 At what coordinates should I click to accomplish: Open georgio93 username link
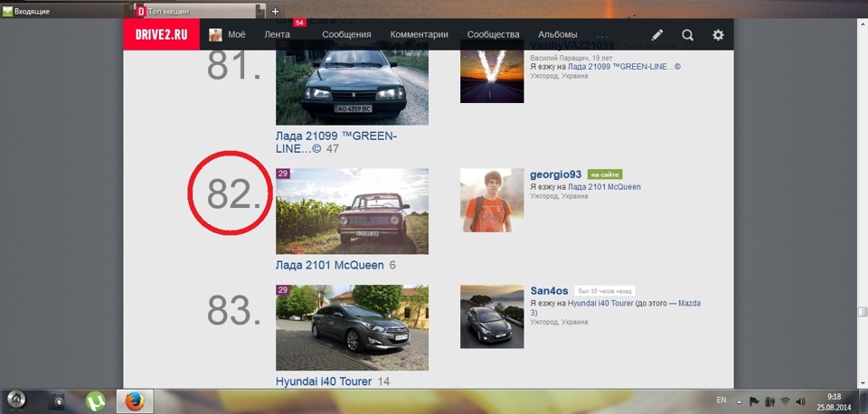(x=556, y=174)
